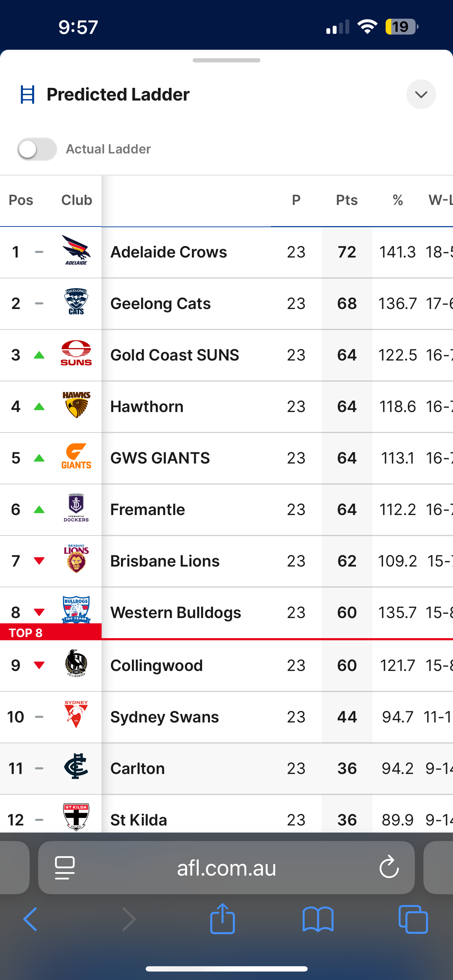
Task: Sort ladder by Pts column header
Action: click(x=346, y=200)
